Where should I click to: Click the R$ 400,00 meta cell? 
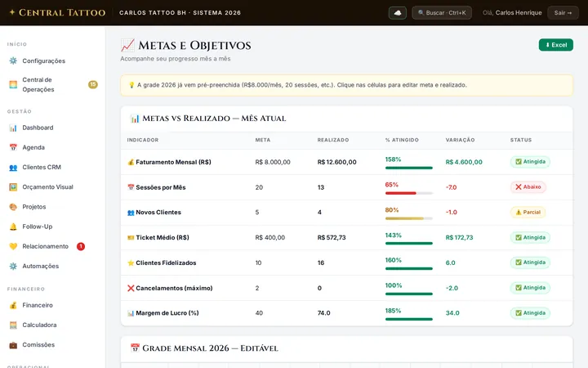pyautogui.click(x=270, y=238)
